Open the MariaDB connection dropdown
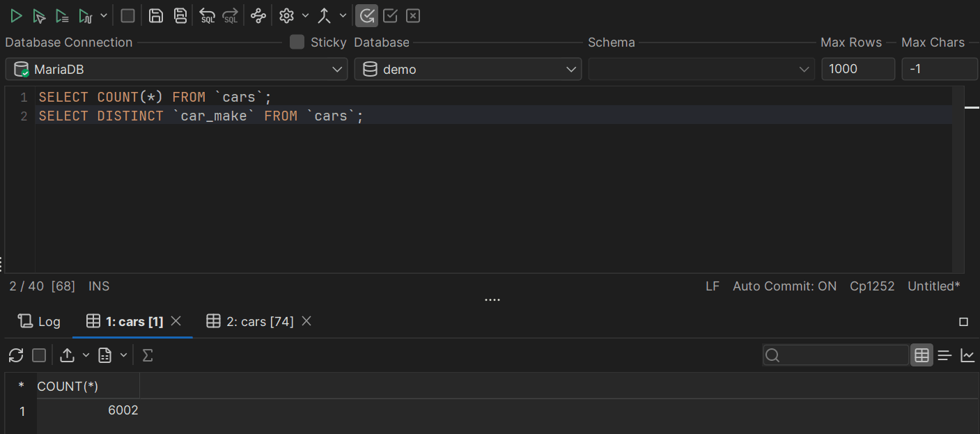Image resolution: width=980 pixels, height=434 pixels. coord(176,69)
